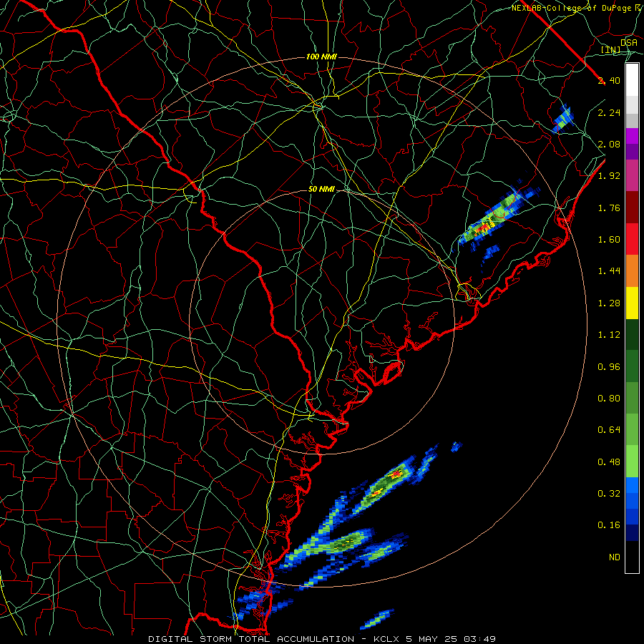Click the 1.44 legend value

[x=609, y=271]
